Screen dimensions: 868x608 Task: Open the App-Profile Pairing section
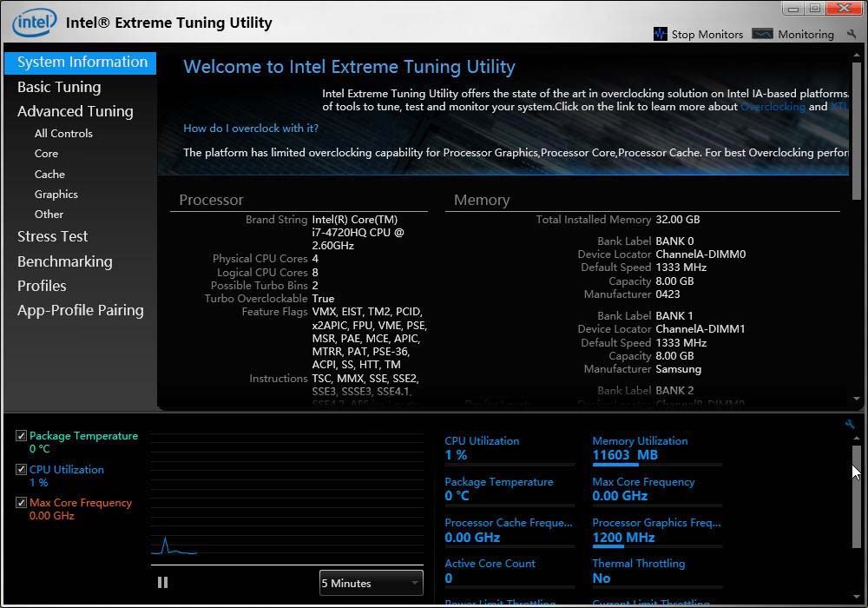click(x=81, y=310)
